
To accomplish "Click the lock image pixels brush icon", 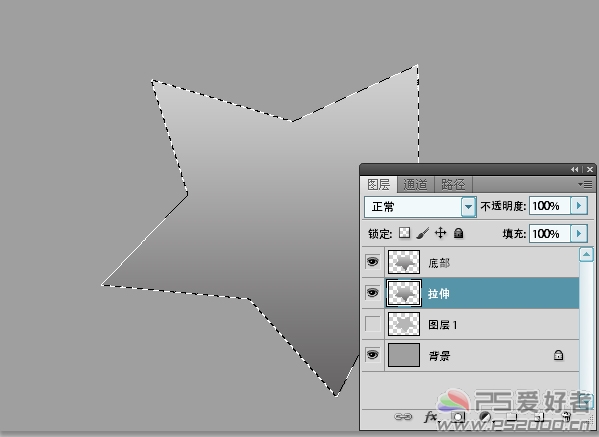I will [x=422, y=233].
